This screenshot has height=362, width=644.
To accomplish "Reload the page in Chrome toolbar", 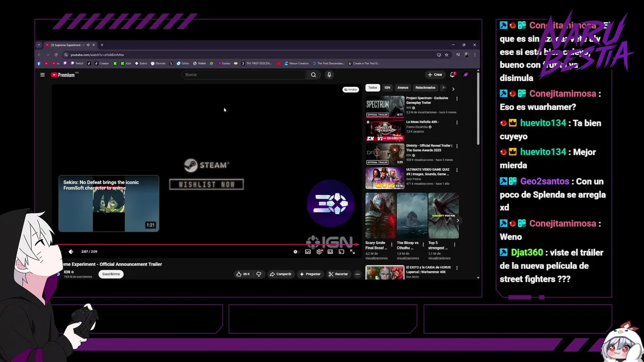I will coord(56,55).
